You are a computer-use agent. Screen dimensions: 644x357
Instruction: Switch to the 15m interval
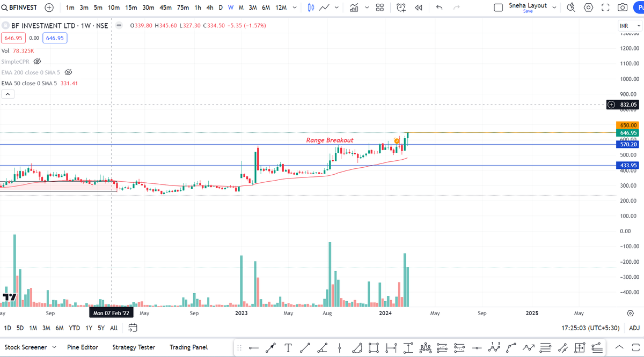[131, 8]
